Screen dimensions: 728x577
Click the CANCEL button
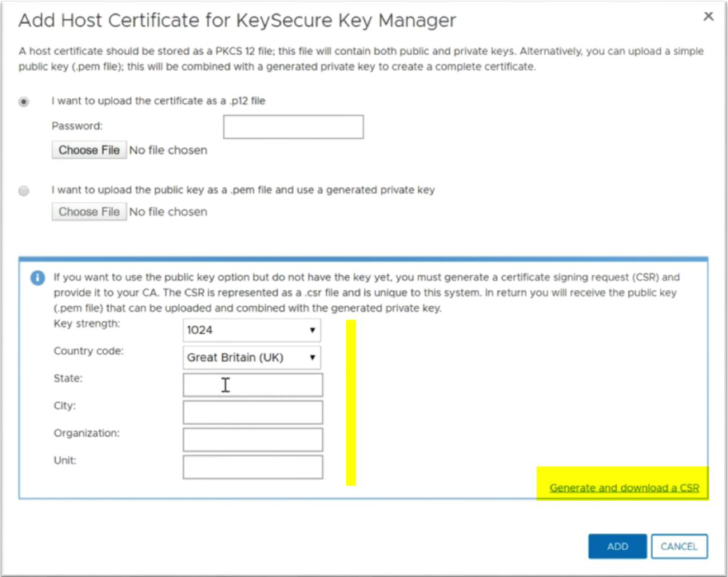pos(679,547)
